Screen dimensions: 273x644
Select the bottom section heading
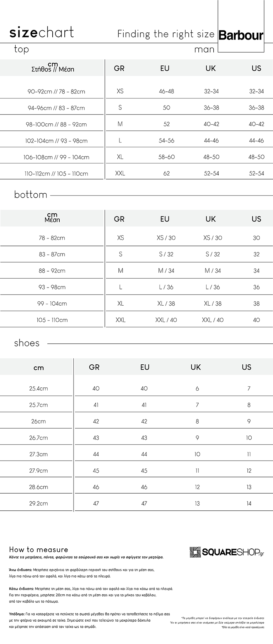tap(31, 195)
